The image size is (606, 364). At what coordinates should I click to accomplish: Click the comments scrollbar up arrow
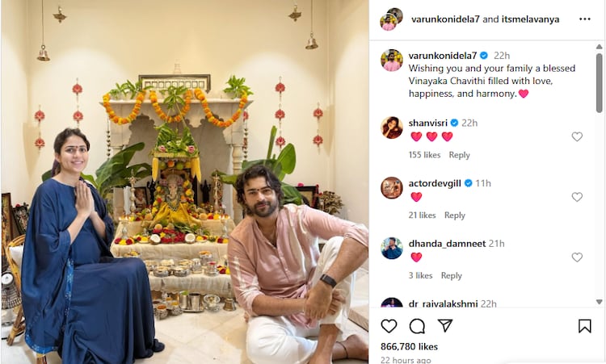point(599,47)
